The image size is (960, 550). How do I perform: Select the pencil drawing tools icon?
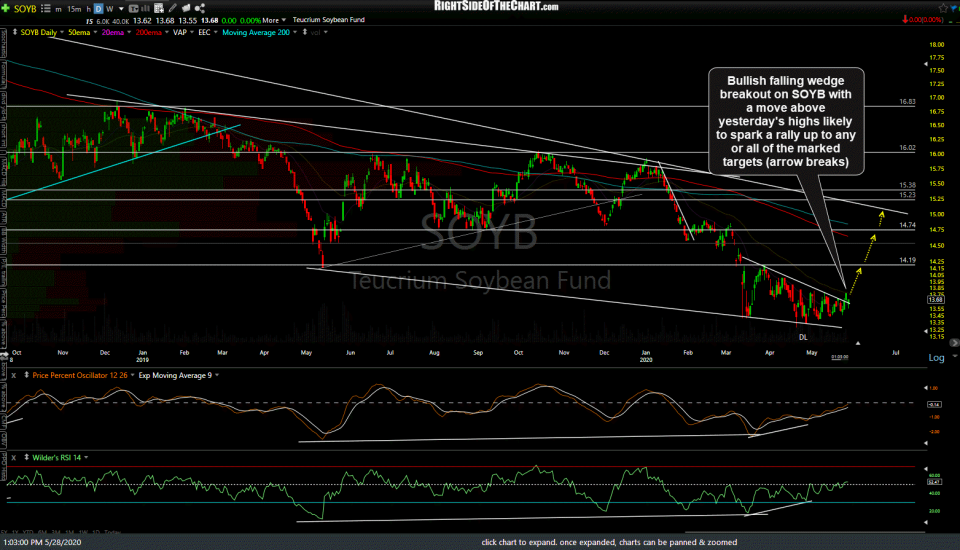tap(173, 9)
